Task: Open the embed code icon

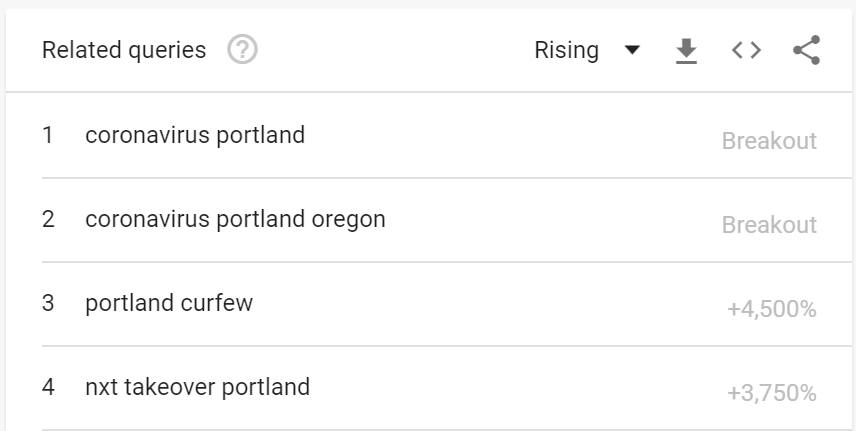Action: click(x=746, y=50)
